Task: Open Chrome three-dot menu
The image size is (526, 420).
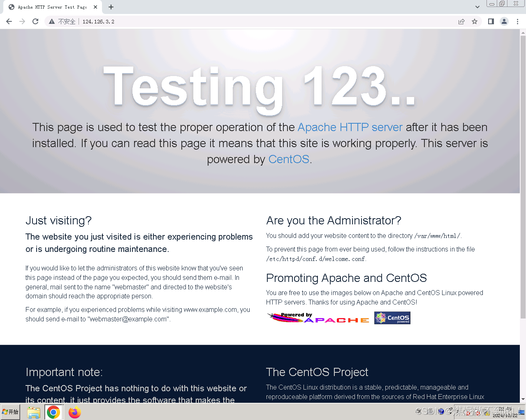Action: [517, 21]
